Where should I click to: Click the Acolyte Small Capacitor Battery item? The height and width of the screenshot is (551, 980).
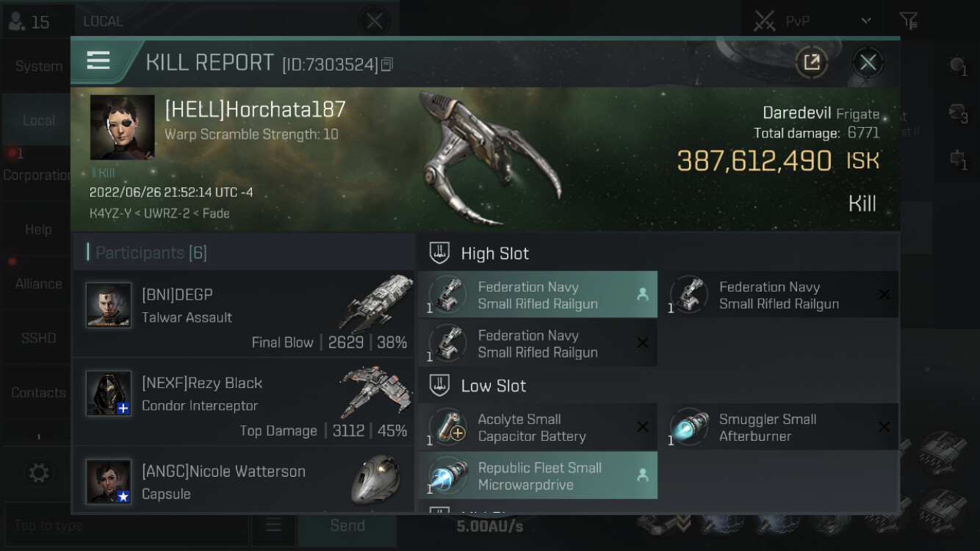tap(538, 428)
